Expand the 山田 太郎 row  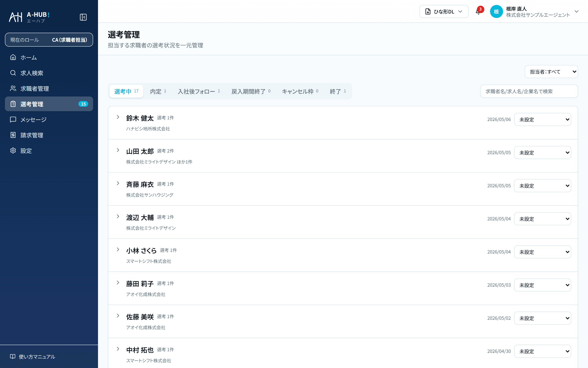coord(118,150)
